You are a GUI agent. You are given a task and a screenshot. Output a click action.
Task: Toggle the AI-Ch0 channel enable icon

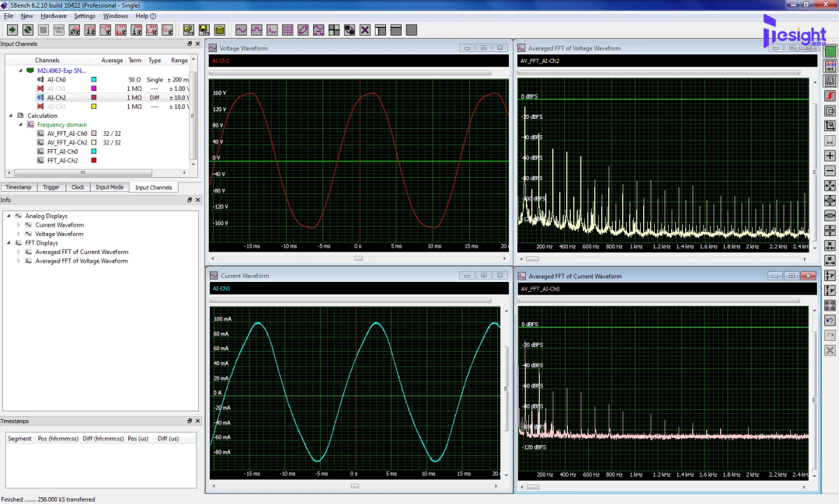click(x=40, y=80)
